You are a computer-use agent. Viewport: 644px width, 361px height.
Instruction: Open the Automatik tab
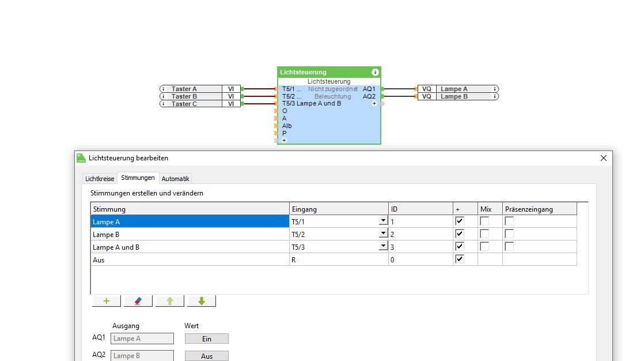click(x=175, y=179)
